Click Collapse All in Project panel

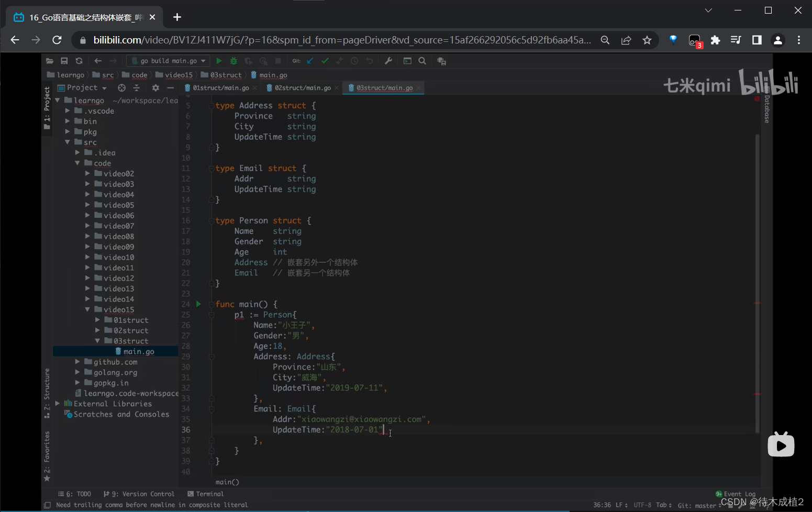tap(137, 88)
